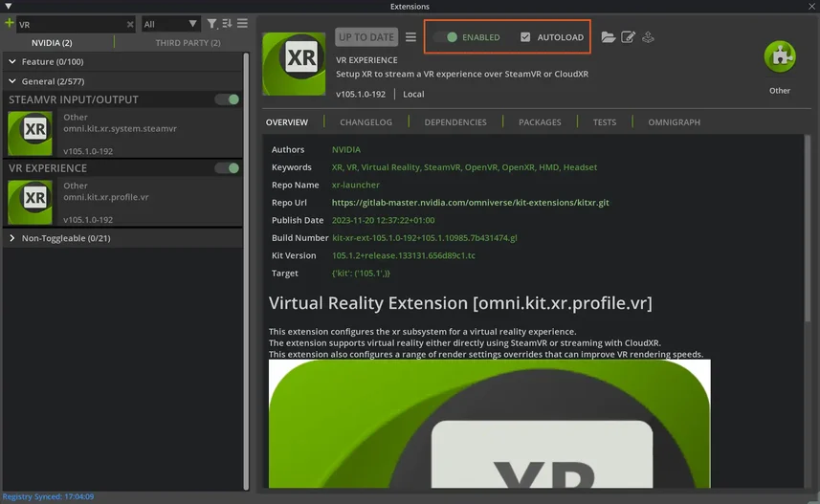This screenshot has height=504, width=820.
Task: Open extension folder location
Action: click(x=608, y=37)
